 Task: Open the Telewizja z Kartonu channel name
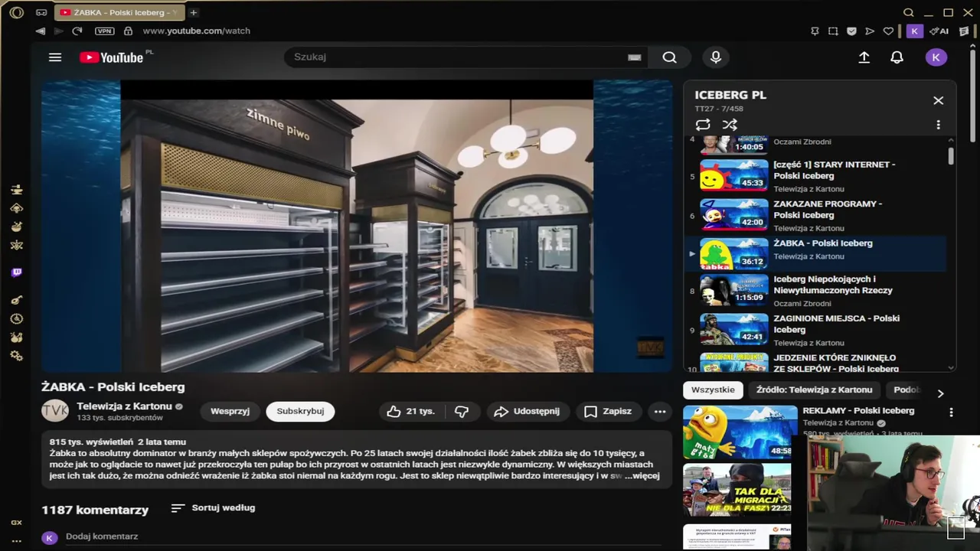[x=124, y=406]
